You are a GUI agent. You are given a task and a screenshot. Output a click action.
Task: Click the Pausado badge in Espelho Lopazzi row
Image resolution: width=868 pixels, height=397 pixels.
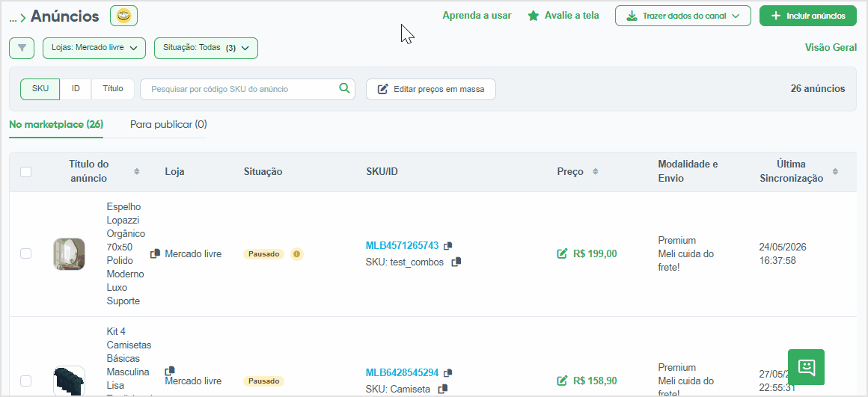[263, 253]
